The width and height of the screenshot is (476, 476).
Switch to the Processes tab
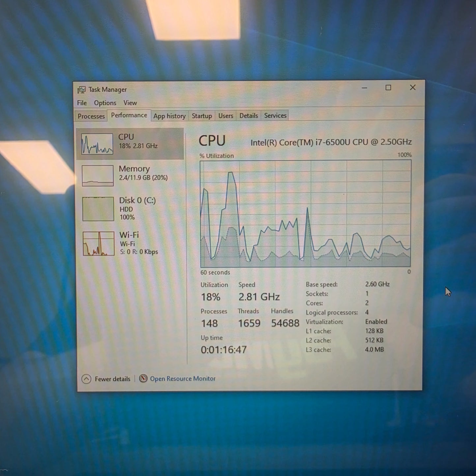pyautogui.click(x=91, y=116)
